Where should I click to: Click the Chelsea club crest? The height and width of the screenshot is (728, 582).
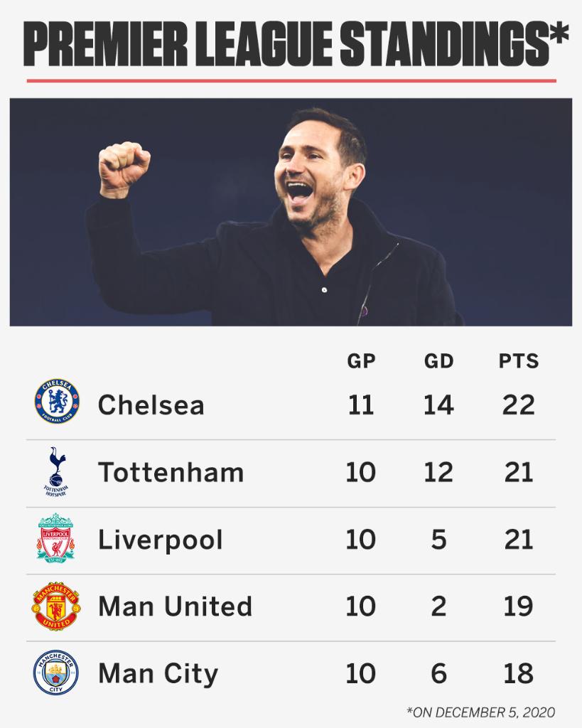click(x=57, y=402)
